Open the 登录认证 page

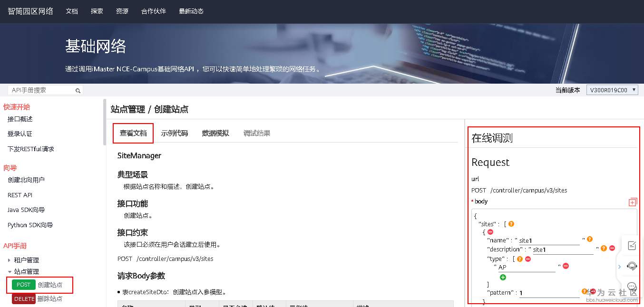pyautogui.click(x=20, y=134)
